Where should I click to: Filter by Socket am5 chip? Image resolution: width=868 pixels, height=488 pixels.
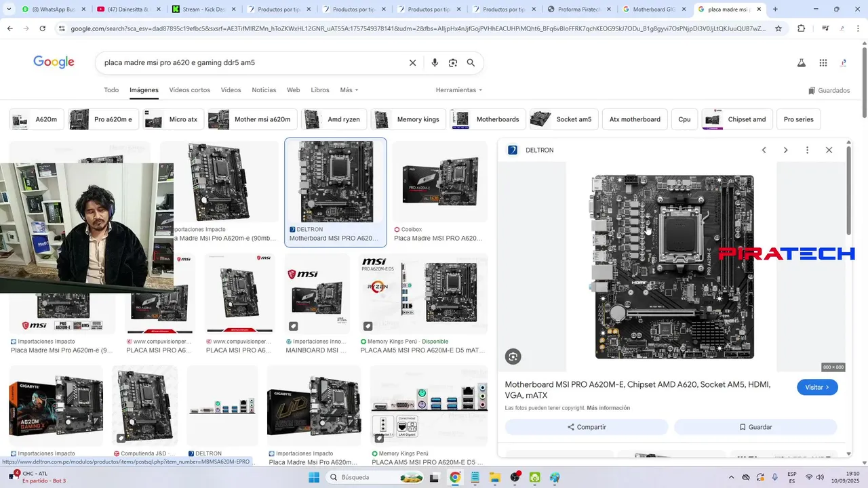coord(564,119)
